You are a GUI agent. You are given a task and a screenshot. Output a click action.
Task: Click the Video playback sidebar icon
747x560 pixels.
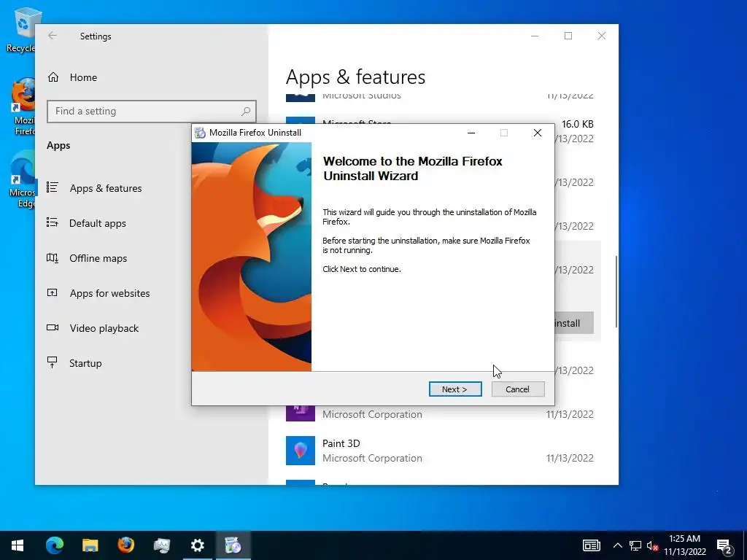pyautogui.click(x=53, y=327)
